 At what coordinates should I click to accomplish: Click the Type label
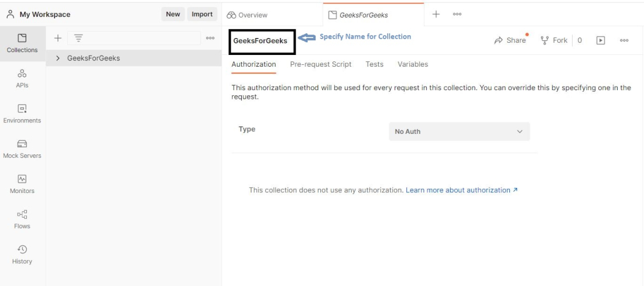coord(247,129)
